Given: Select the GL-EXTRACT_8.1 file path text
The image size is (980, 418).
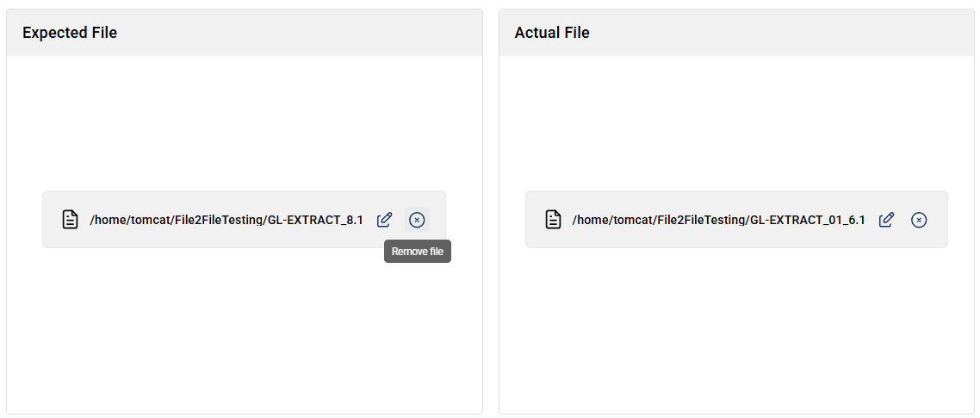Looking at the screenshot, I should pyautogui.click(x=226, y=220).
